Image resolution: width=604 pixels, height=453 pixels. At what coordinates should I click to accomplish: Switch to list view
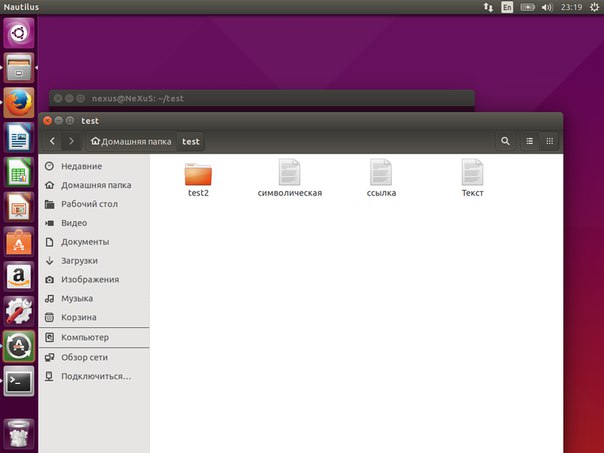[x=530, y=141]
